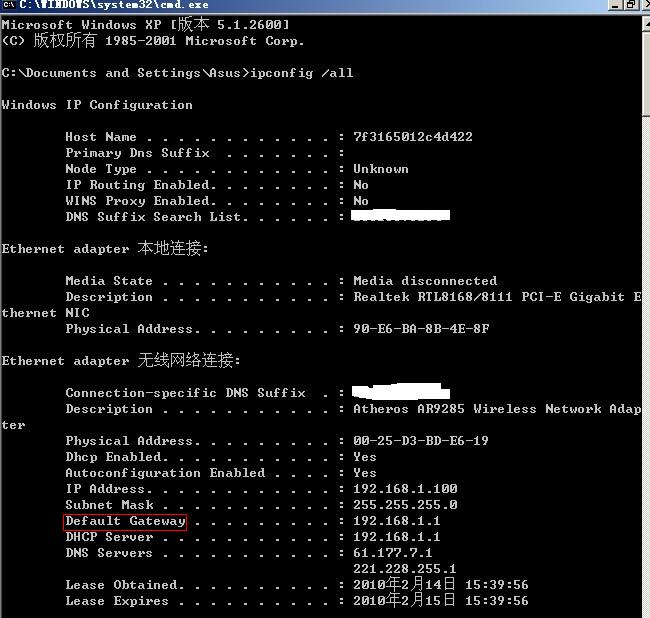Screen dimensions: 650x618
Task: Minimize the cmd.exe window
Action: pyautogui.click(x=616, y=5)
